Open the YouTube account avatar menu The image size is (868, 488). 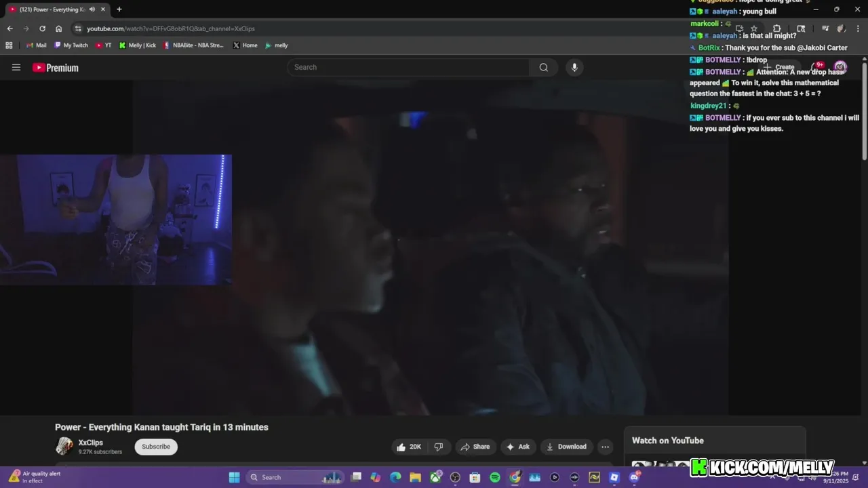click(x=840, y=66)
